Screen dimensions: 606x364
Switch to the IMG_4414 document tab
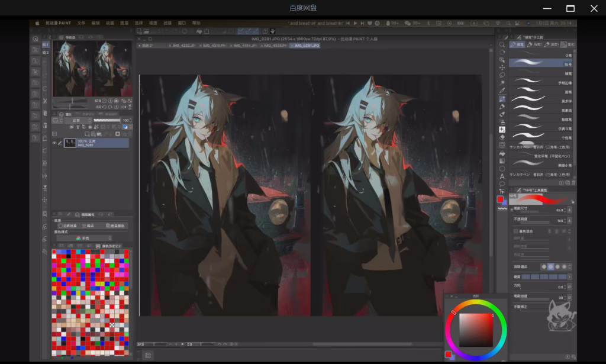tap(243, 46)
